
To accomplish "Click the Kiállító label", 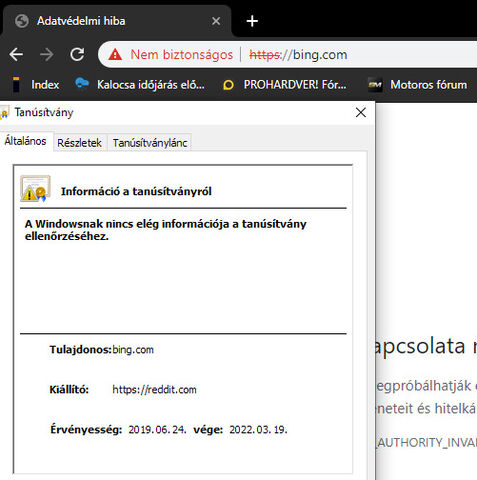I will (x=69, y=389).
